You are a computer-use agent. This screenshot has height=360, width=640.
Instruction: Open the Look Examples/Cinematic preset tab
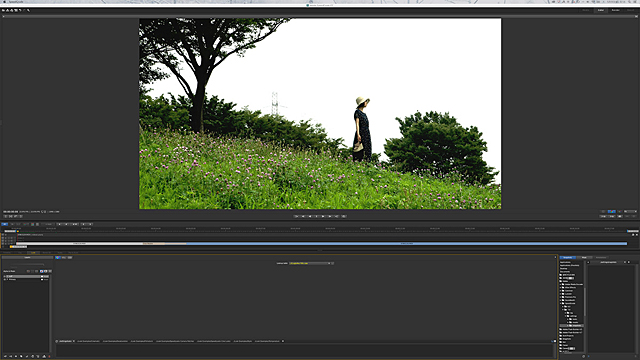click(x=88, y=341)
